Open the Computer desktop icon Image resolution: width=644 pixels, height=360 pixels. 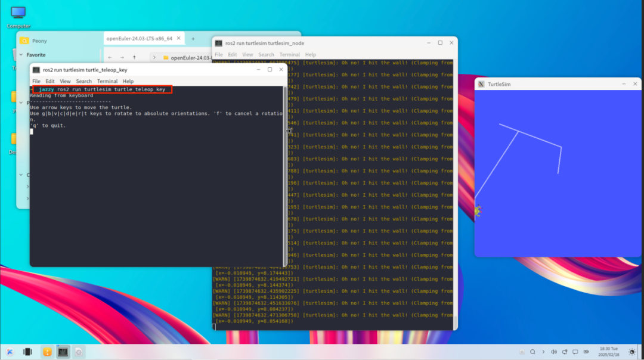(x=18, y=17)
